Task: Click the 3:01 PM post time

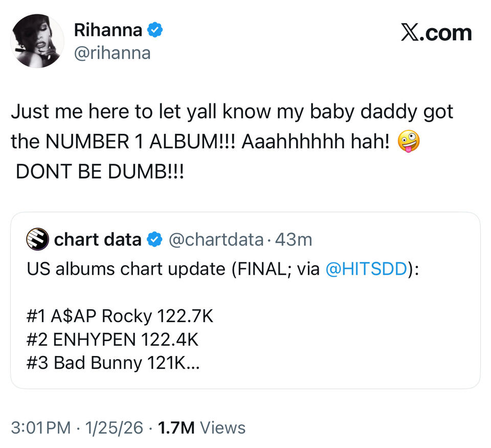Action: tap(40, 428)
